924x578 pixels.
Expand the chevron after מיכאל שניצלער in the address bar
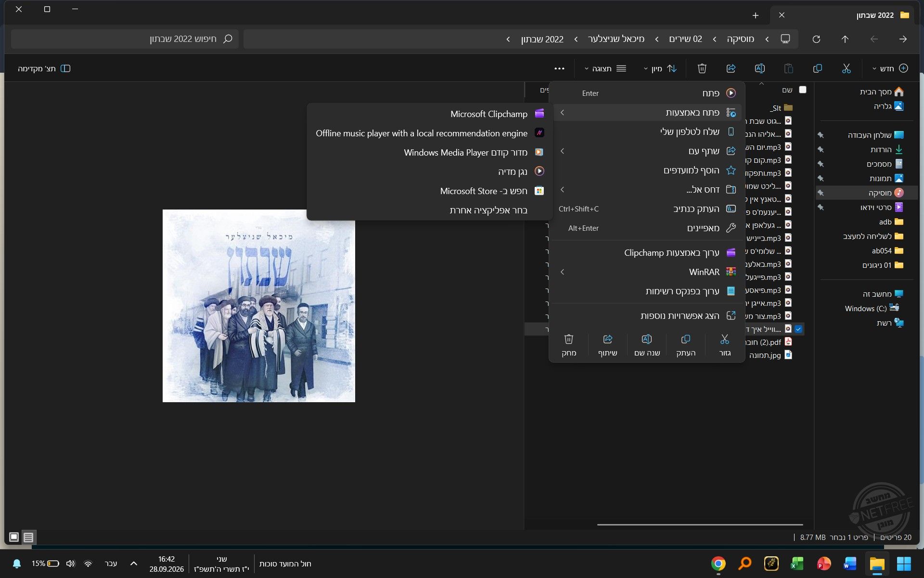[576, 39]
